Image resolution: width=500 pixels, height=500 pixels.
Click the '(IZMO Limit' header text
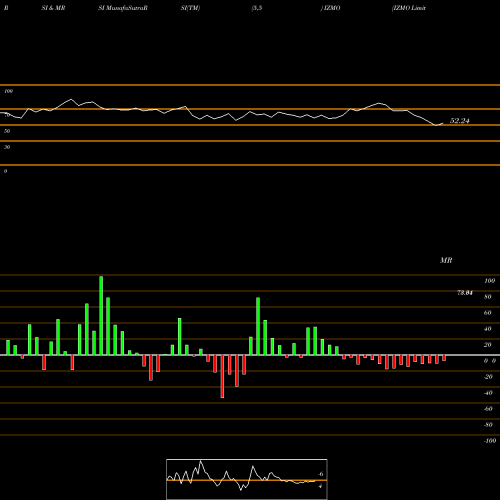[x=409, y=8]
